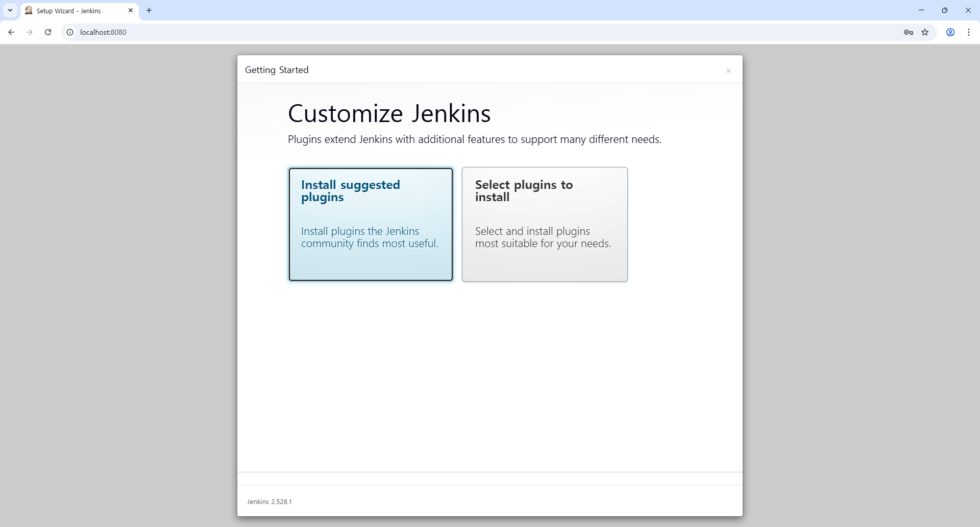The image size is (980, 527).
Task: Open Chrome profile menu
Action: (950, 32)
